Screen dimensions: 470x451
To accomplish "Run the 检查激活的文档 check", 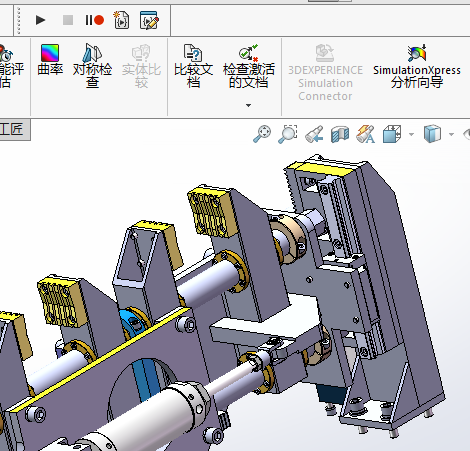I will (249, 65).
